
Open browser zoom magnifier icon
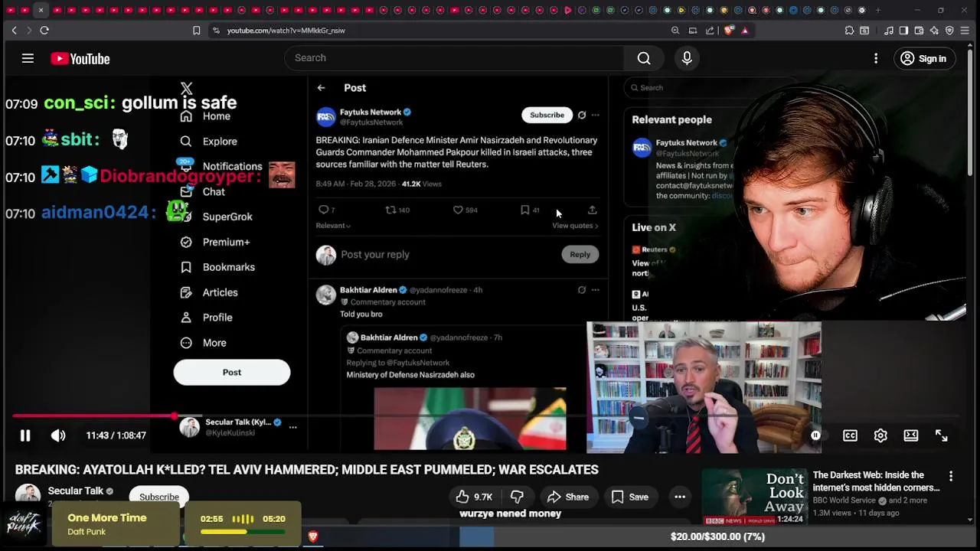[675, 31]
